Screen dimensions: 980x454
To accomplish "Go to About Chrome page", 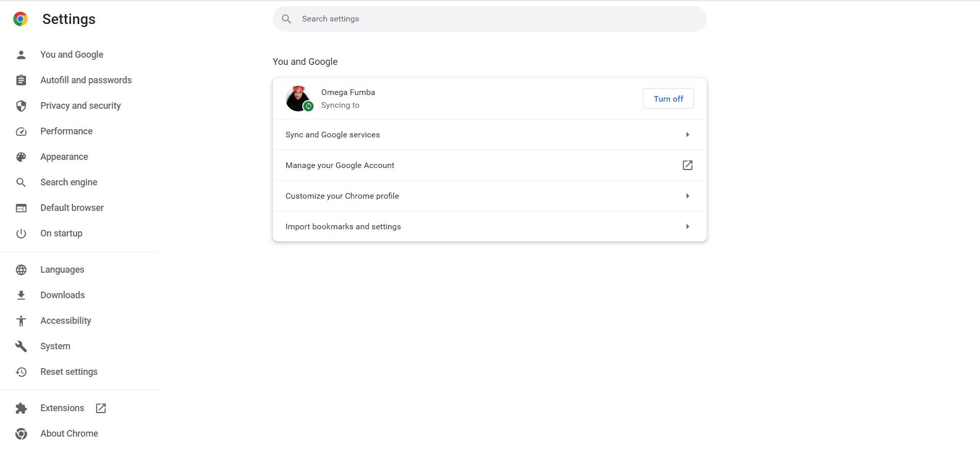I will pos(69,434).
